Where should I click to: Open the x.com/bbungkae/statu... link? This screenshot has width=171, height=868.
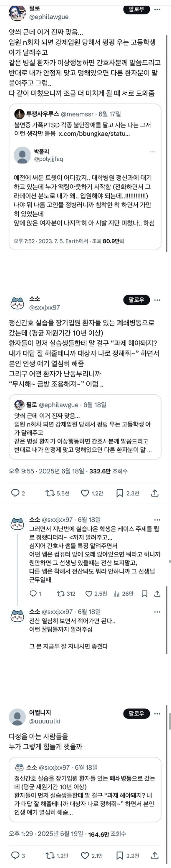click(x=94, y=133)
